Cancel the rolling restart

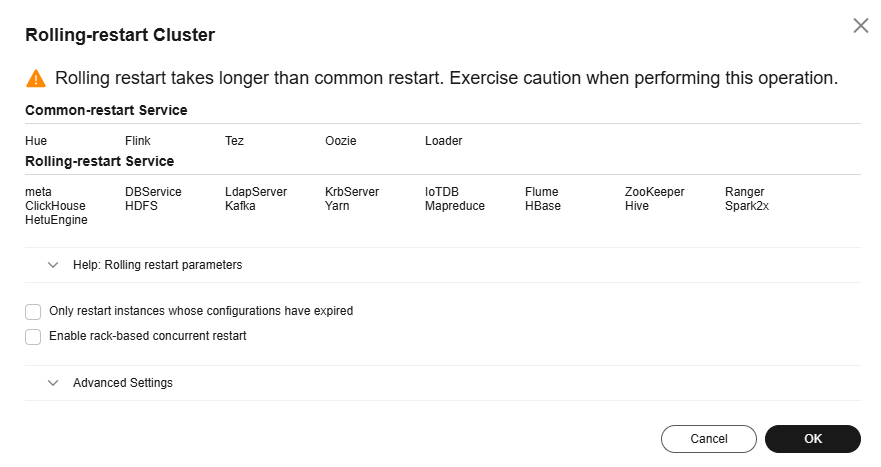coord(709,439)
